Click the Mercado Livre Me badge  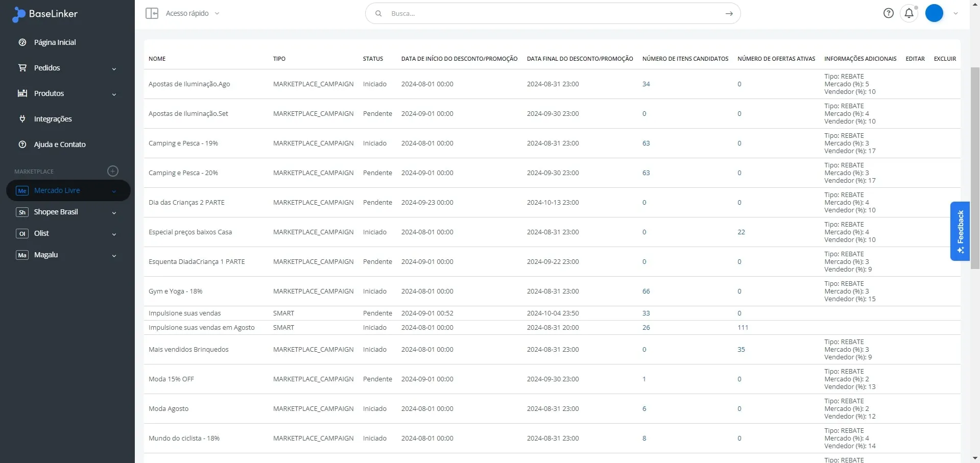click(22, 191)
